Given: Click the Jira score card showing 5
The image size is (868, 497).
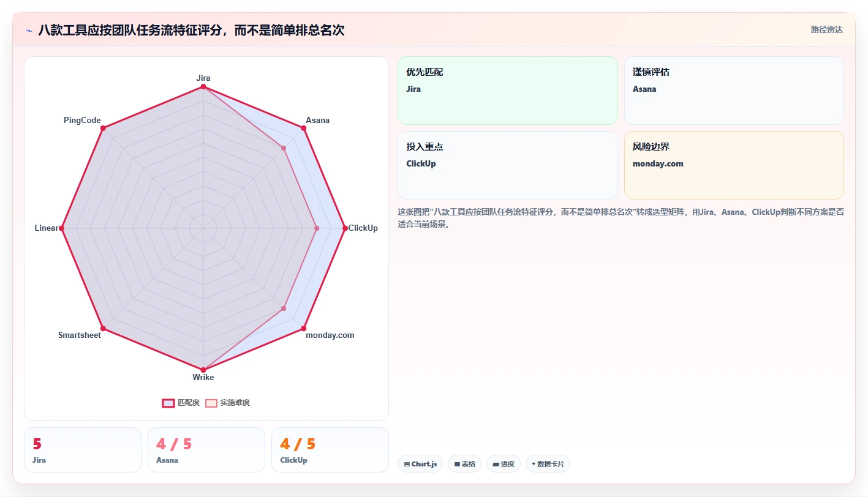Looking at the screenshot, I should click(x=83, y=450).
